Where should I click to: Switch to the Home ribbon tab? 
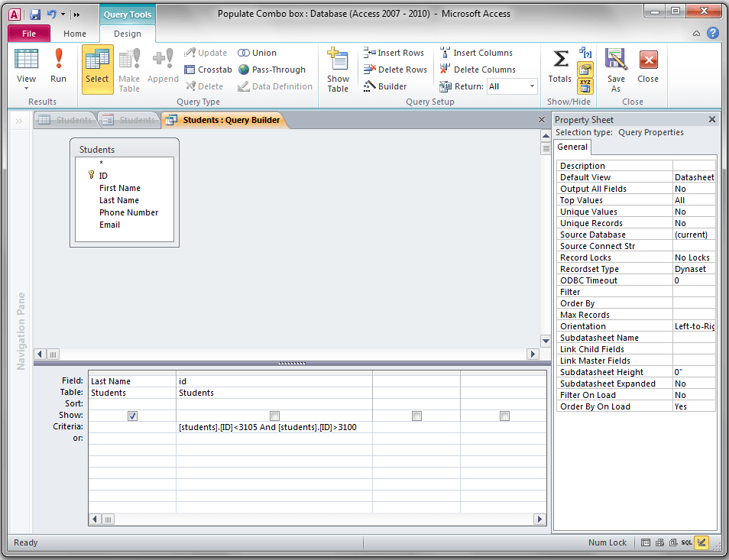75,34
